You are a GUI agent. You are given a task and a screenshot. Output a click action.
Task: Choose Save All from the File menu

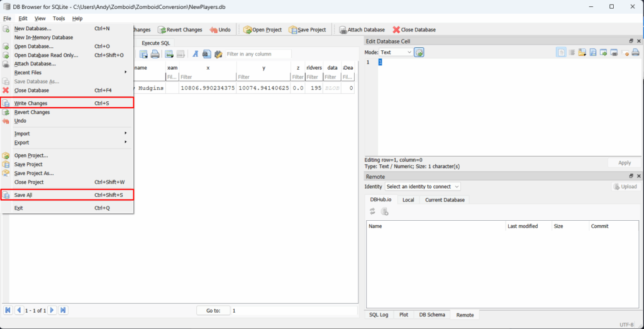point(23,195)
